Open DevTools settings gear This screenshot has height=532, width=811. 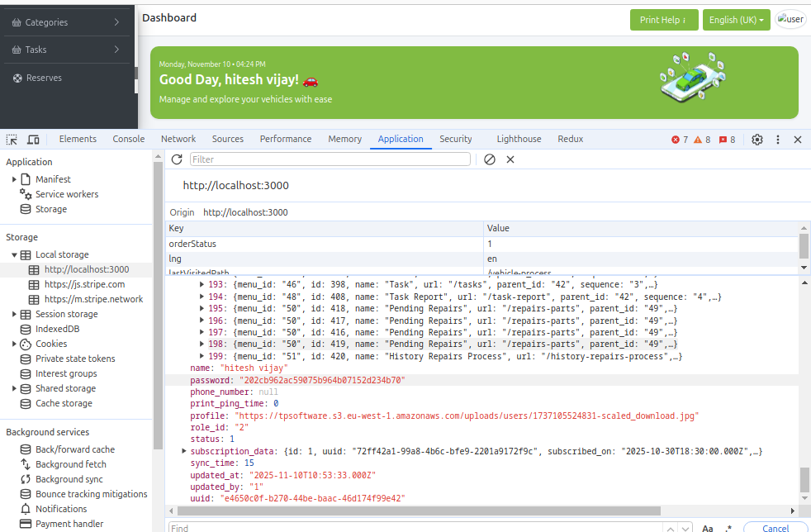(757, 140)
